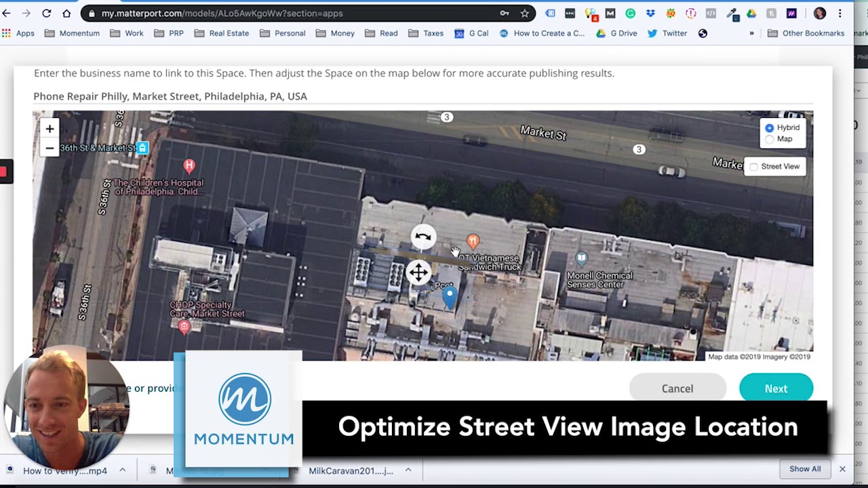Navigate back in the browser
868x488 pixels.
tap(6, 14)
